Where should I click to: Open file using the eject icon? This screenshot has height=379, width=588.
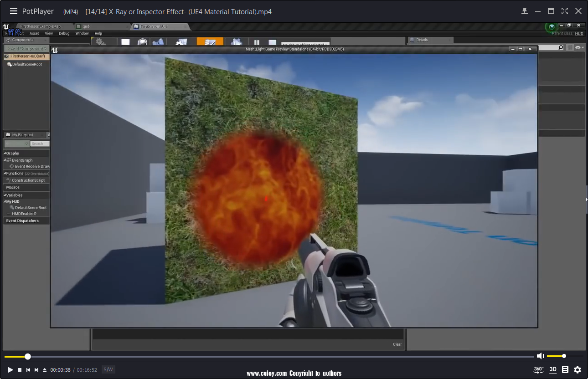(45, 370)
